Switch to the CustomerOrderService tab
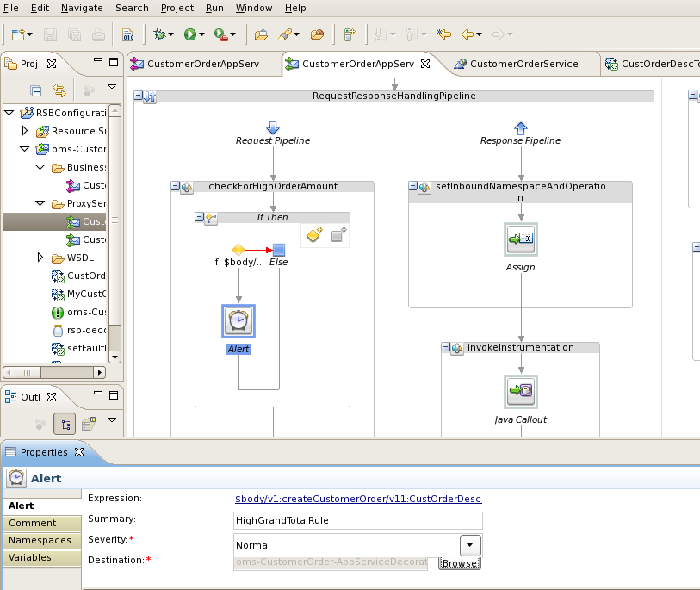Screen dimensions: 700x590 523,64
